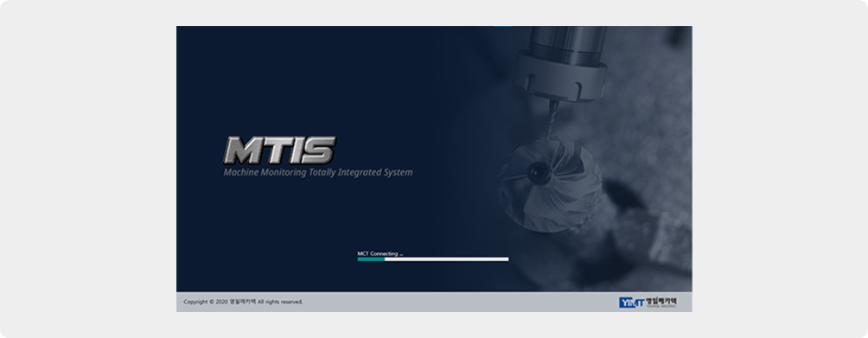Viewport: 868px width, 338px height.
Task: Click the "Machine Monitoring Totally Integrated System" subtitle
Action: tap(318, 173)
